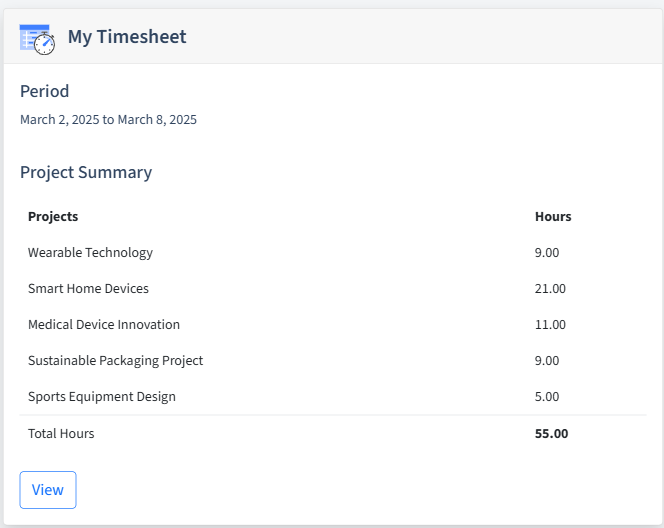
Task: Select the date range March 2, 2025 to March 8, 2025
Action: [108, 120]
